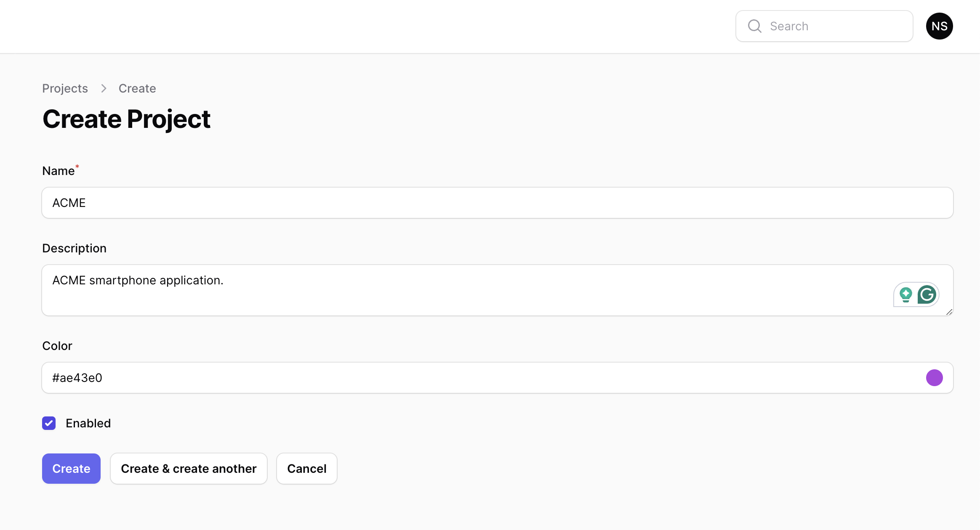The height and width of the screenshot is (530, 980).
Task: Click Cancel to discard the project
Action: [307, 469]
